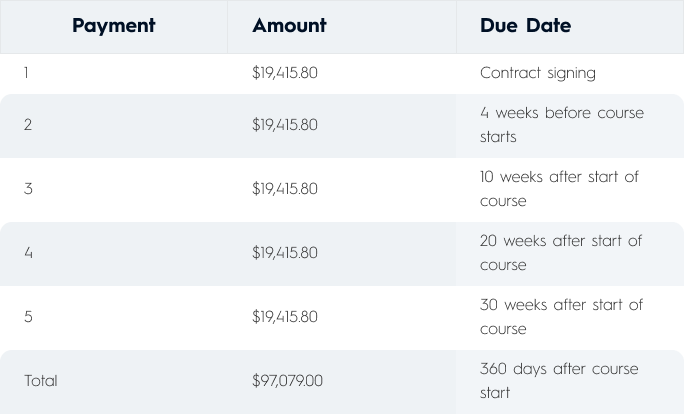Screen dimensions: 685x414
Task: Select payment number 4 cell
Action: (28, 253)
